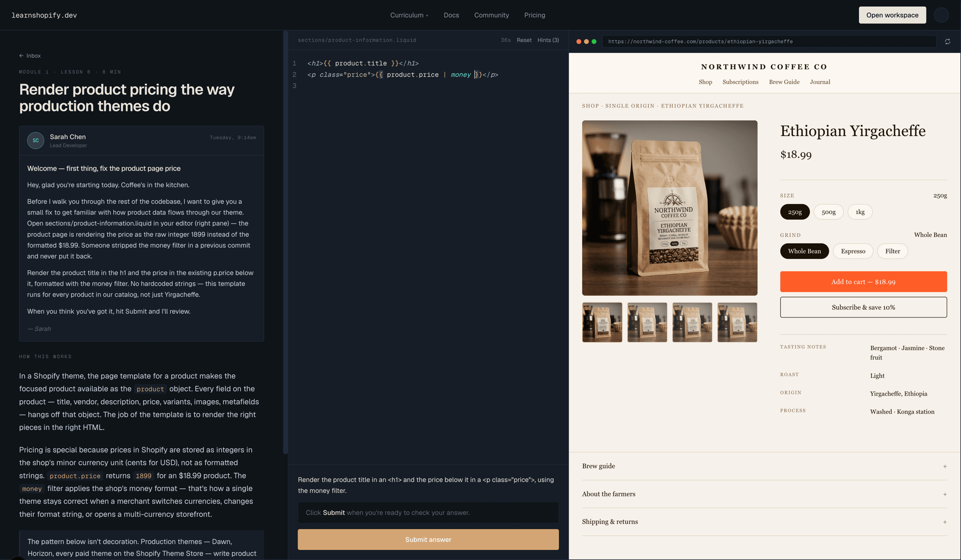Click the first product thumbnail
Viewport: 961px width, 560px height.
coord(602,323)
